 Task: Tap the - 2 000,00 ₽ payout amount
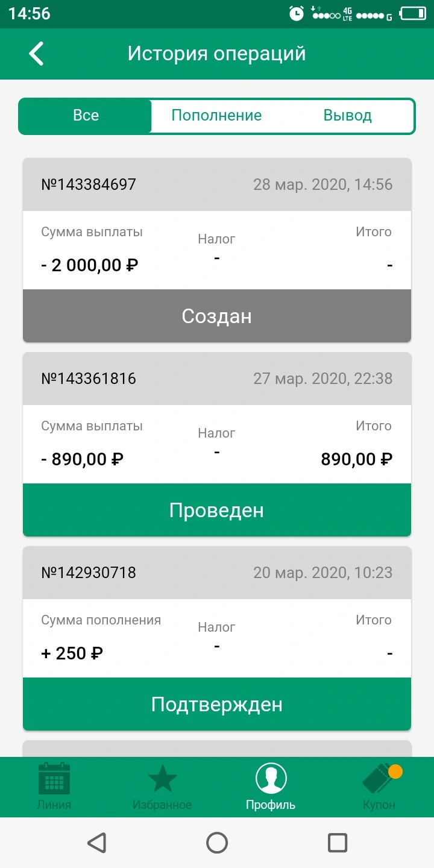pyautogui.click(x=90, y=265)
